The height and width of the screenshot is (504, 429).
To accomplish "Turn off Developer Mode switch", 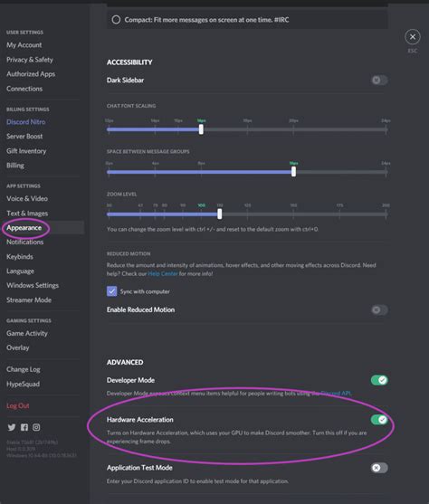I will coord(379,380).
